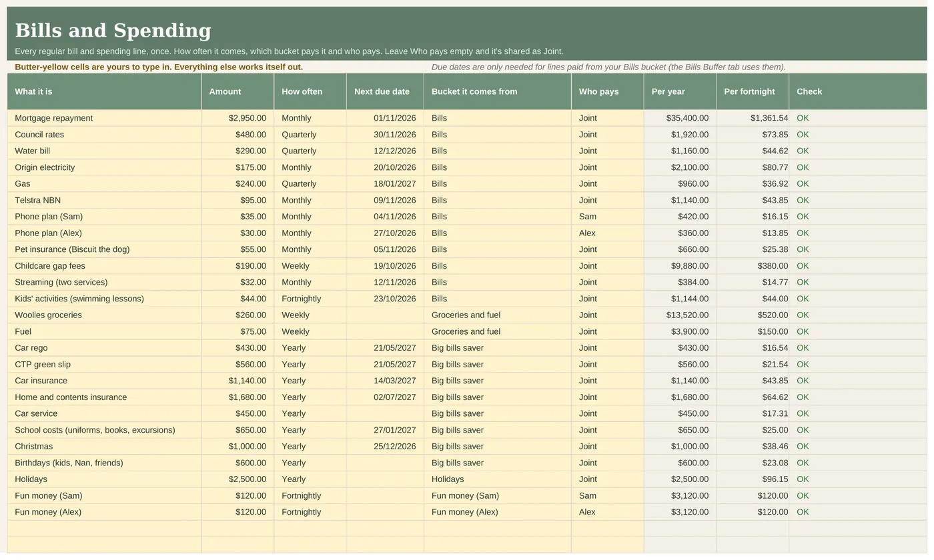Select 'Holidays' name cell
The width and height of the screenshot is (934, 560).
click(x=104, y=479)
